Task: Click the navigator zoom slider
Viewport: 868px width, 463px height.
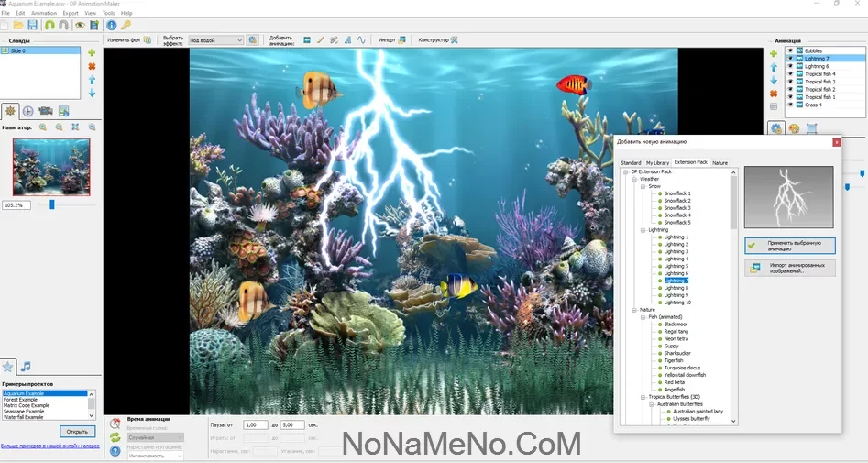Action: (x=52, y=204)
